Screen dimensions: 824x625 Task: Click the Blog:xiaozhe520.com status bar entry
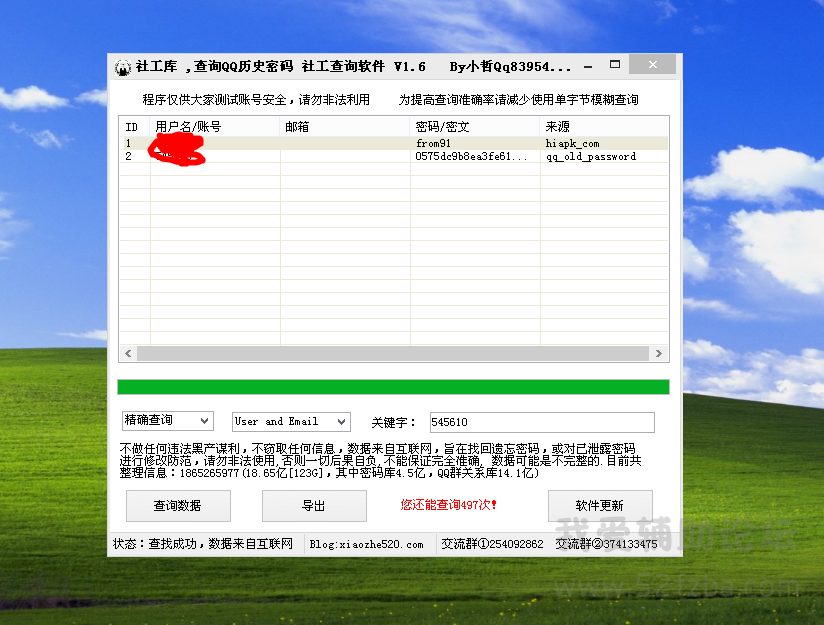366,545
